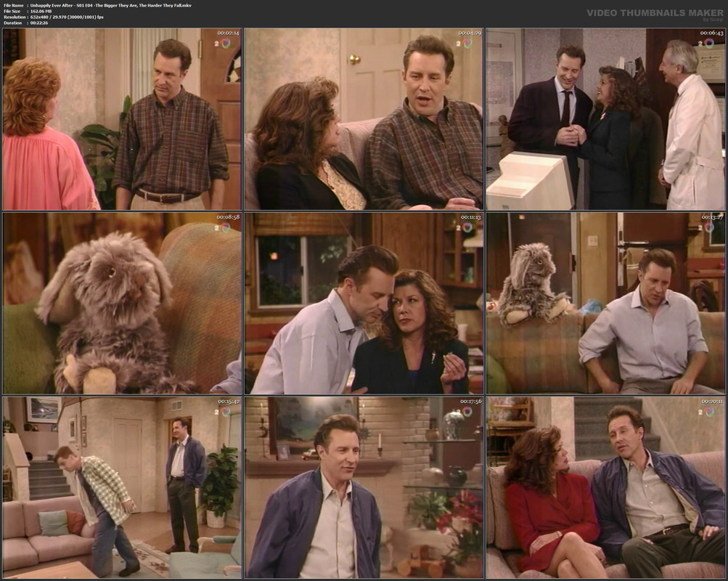This screenshot has height=581, width=728.
Task: Click the 00:02:14 timestamp text
Action: [228, 33]
